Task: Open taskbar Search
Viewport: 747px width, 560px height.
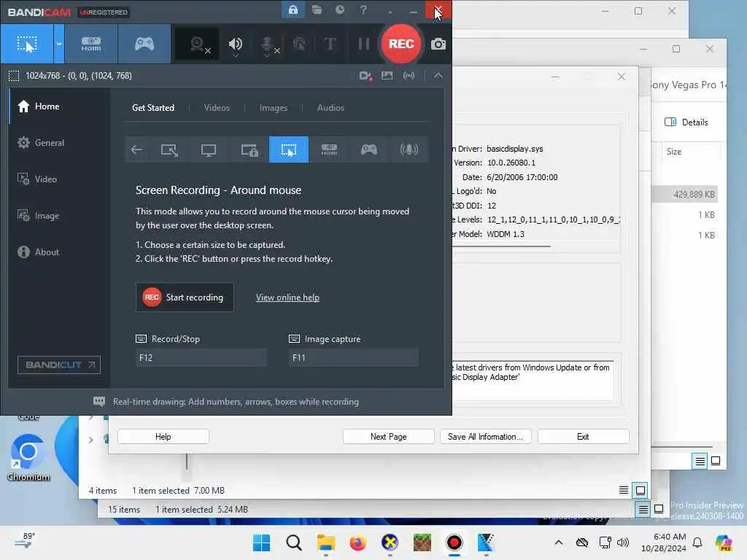Action: coord(293,542)
